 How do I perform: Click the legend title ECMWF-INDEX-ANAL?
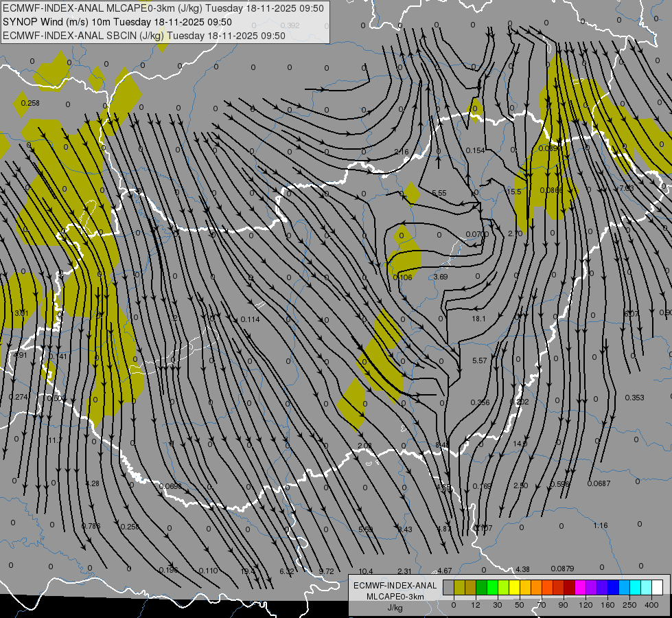pos(395,586)
